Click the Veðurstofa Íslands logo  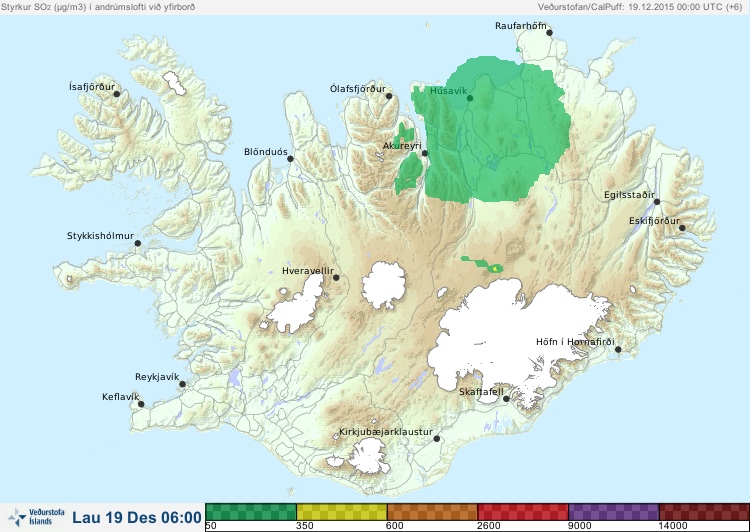36,517
